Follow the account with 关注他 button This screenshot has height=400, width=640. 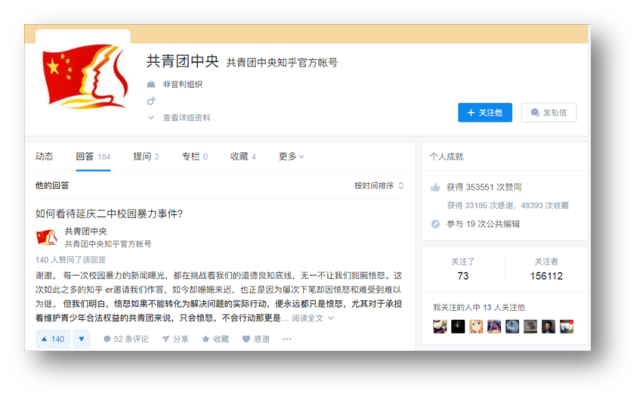click(x=485, y=112)
